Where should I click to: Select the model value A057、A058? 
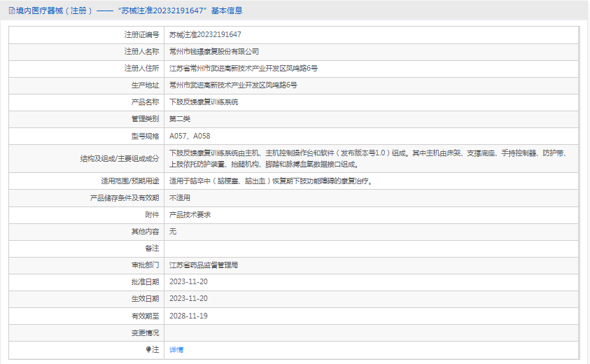[190, 136]
